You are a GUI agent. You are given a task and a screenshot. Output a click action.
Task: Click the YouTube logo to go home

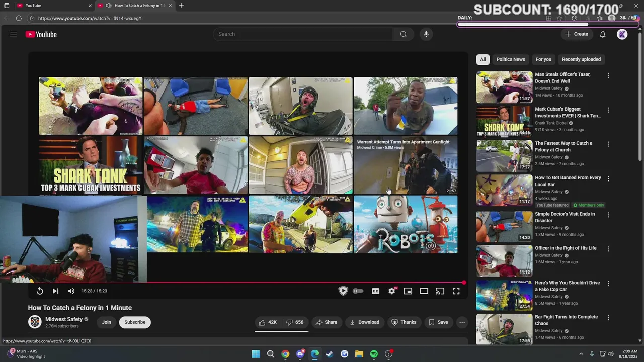coord(41,34)
